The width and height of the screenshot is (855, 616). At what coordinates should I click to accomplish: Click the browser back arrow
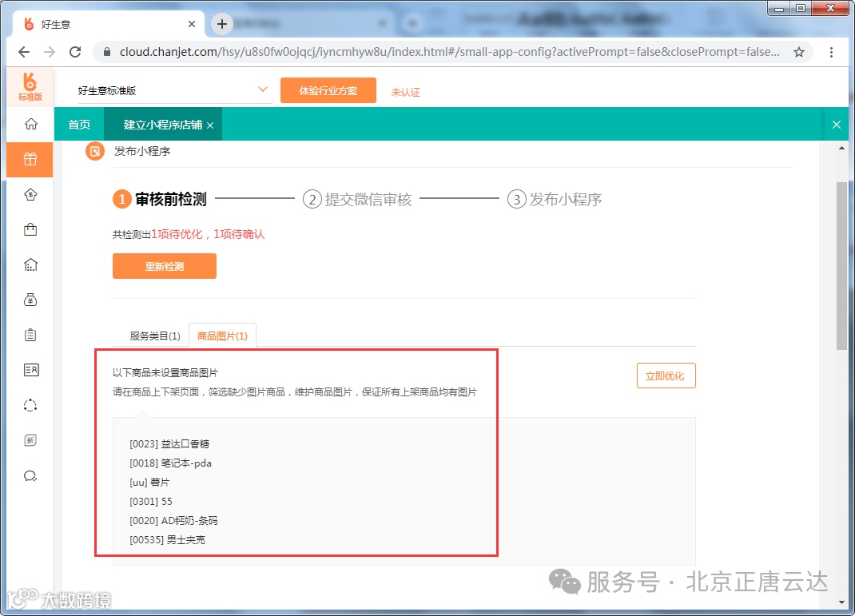[x=24, y=52]
